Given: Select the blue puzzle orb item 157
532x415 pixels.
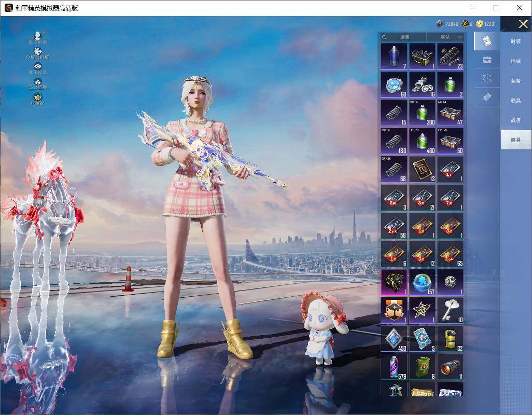Looking at the screenshot, I should pyautogui.click(x=422, y=282).
